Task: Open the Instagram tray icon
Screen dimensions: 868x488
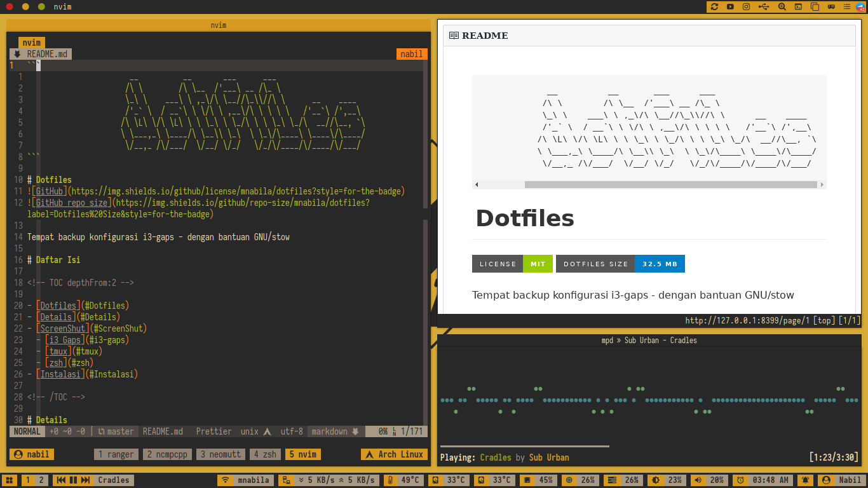Action: point(747,6)
